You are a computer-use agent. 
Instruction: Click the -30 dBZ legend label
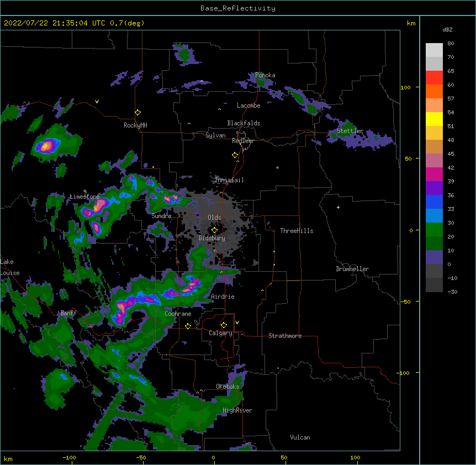[x=452, y=292]
